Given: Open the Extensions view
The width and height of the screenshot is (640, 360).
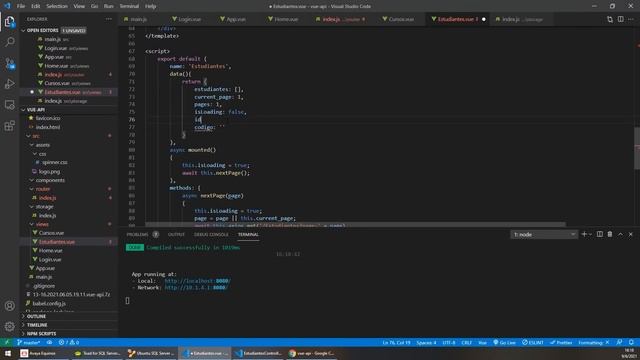Looking at the screenshot, I should 10,125.
